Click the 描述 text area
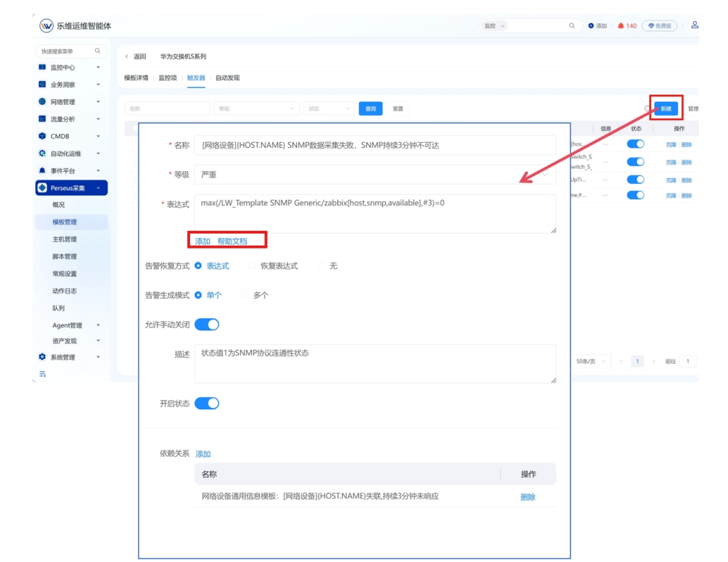Image resolution: width=728 pixels, height=562 pixels. pyautogui.click(x=375, y=364)
